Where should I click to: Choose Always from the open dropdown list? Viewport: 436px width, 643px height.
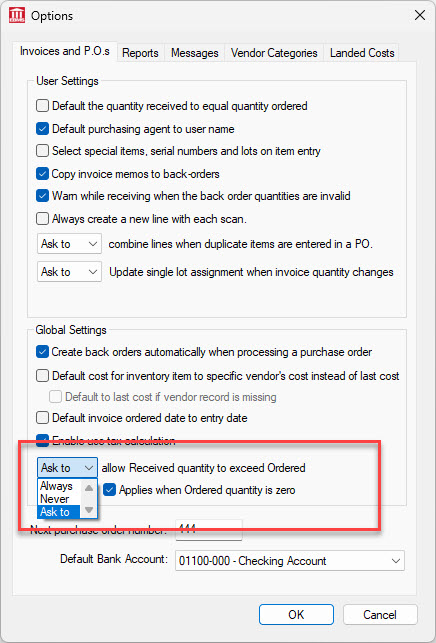[56, 486]
